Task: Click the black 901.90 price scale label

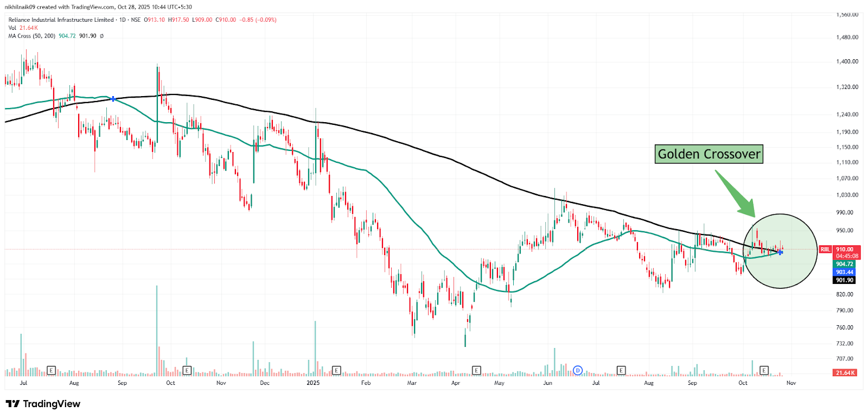Action: (x=844, y=280)
